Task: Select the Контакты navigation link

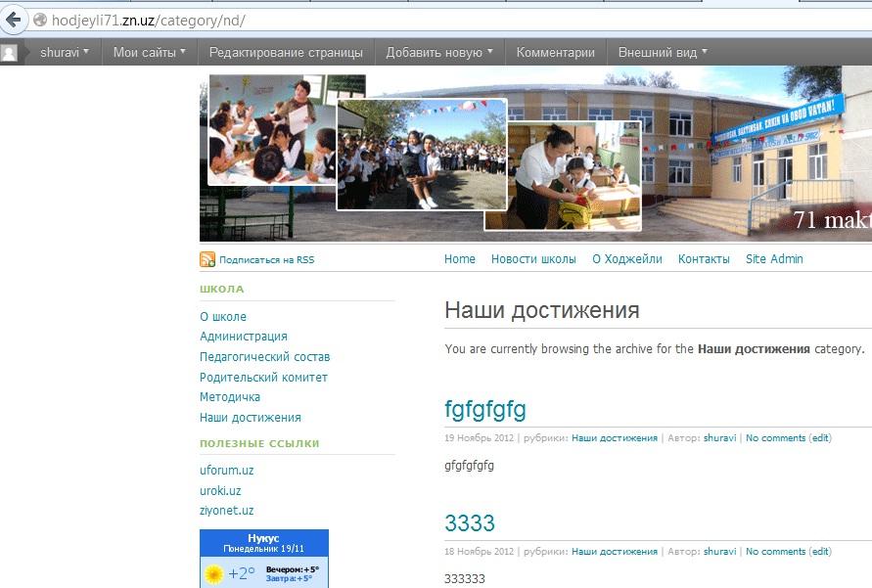Action: pyautogui.click(x=704, y=259)
